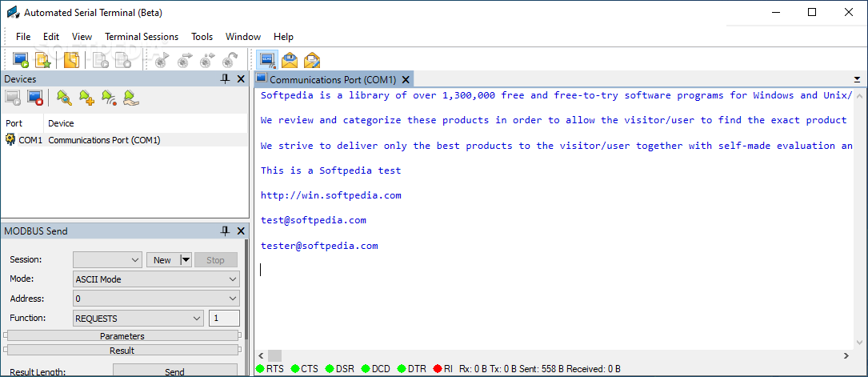Image resolution: width=868 pixels, height=377 pixels.
Task: Open script file with orange folder icon
Action: point(72,60)
